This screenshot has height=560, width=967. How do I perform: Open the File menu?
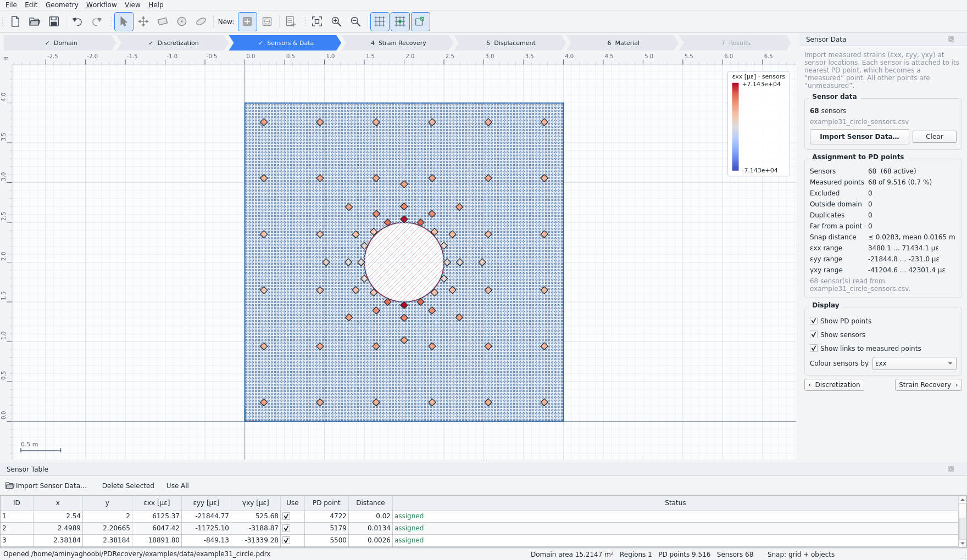11,4
